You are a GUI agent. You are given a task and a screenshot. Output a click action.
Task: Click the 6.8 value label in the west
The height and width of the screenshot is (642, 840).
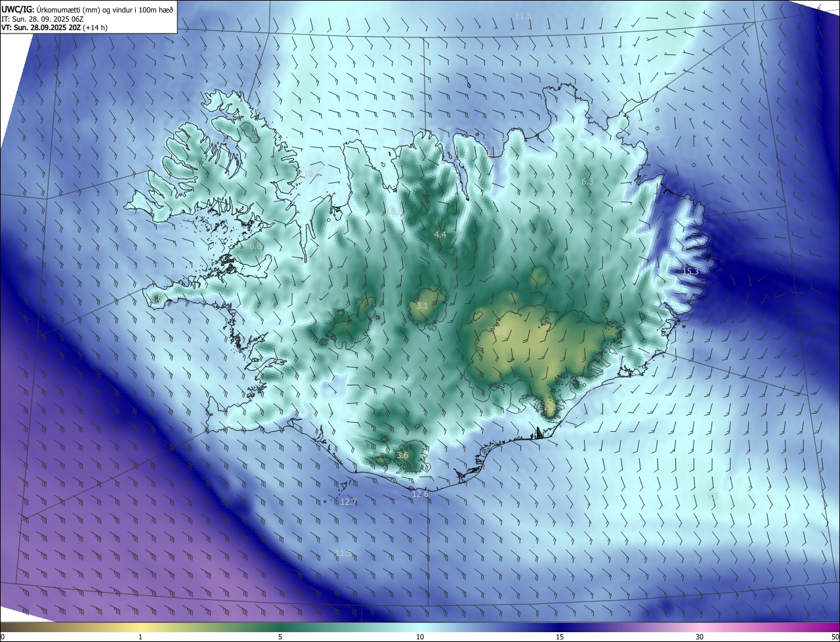coord(256,246)
